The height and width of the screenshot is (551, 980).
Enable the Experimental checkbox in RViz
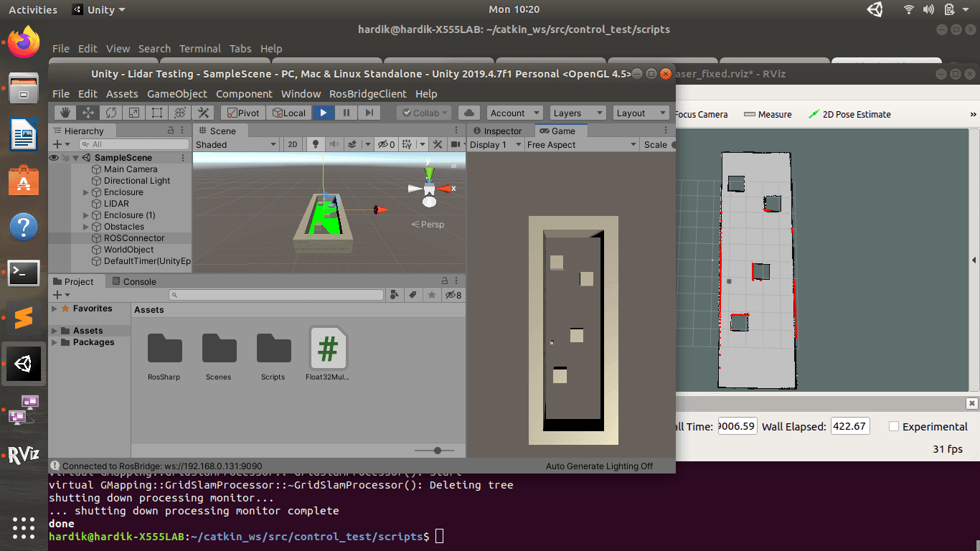coord(894,426)
